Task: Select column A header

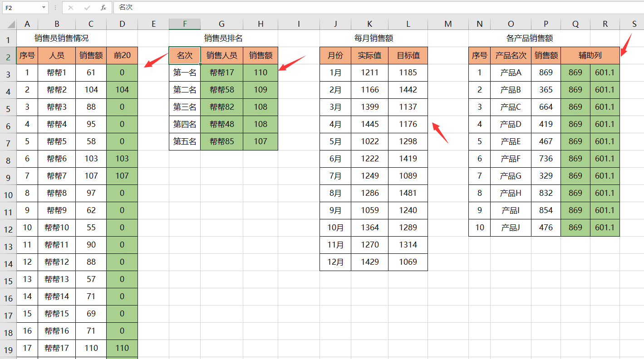Action: [x=27, y=24]
